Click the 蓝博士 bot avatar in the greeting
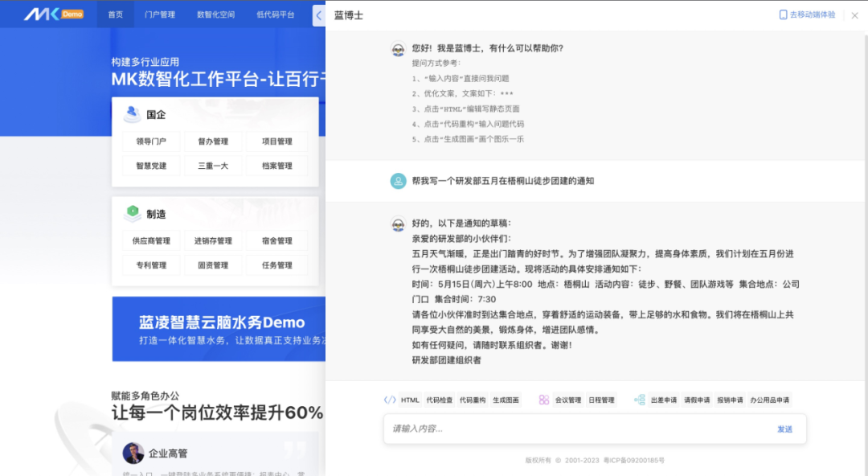This screenshot has height=476, width=868. click(x=398, y=50)
